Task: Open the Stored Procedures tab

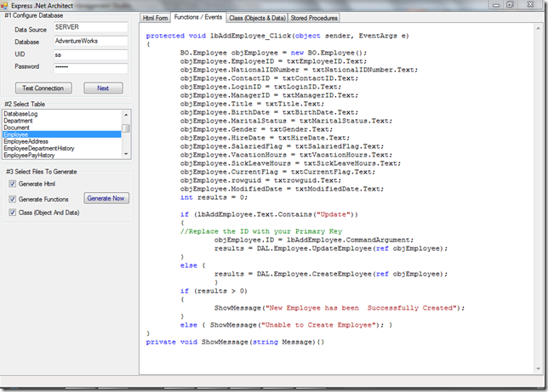Action: (x=314, y=18)
